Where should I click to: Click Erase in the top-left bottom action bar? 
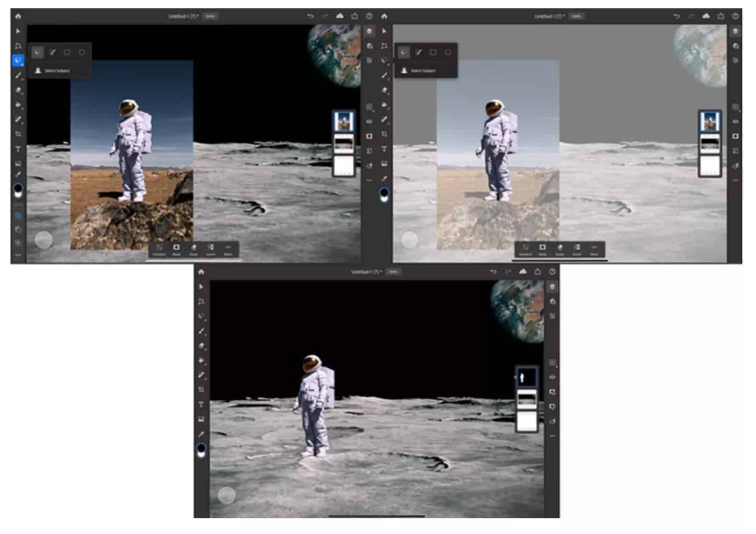coord(193,249)
